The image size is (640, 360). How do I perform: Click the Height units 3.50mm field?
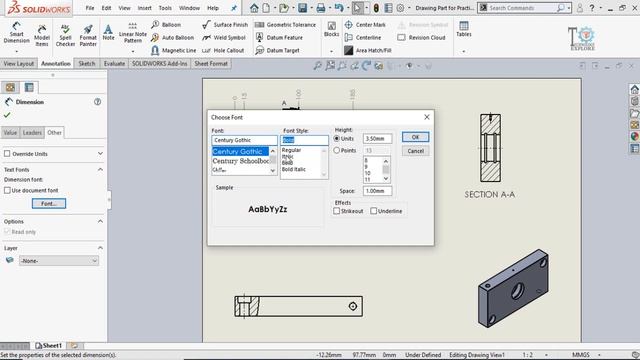[377, 139]
